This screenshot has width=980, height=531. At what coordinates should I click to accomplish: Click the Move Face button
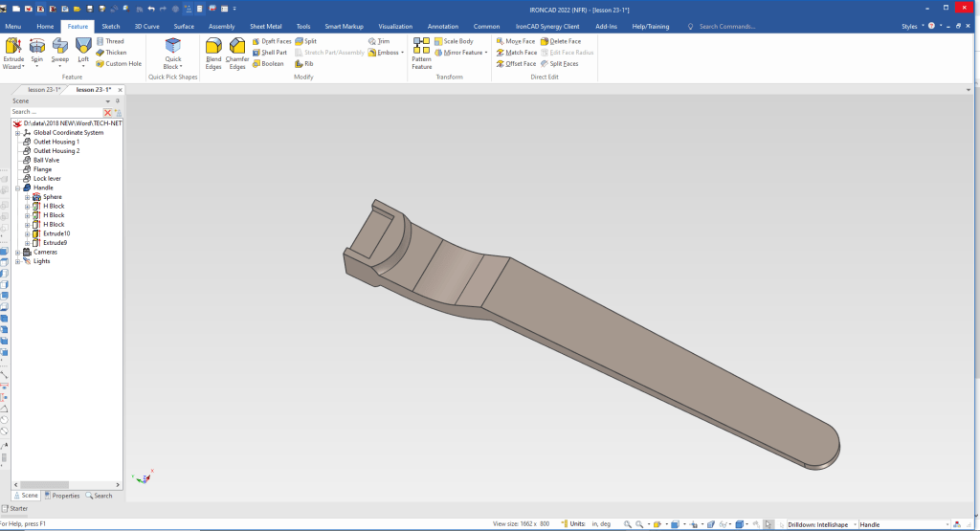pos(516,41)
